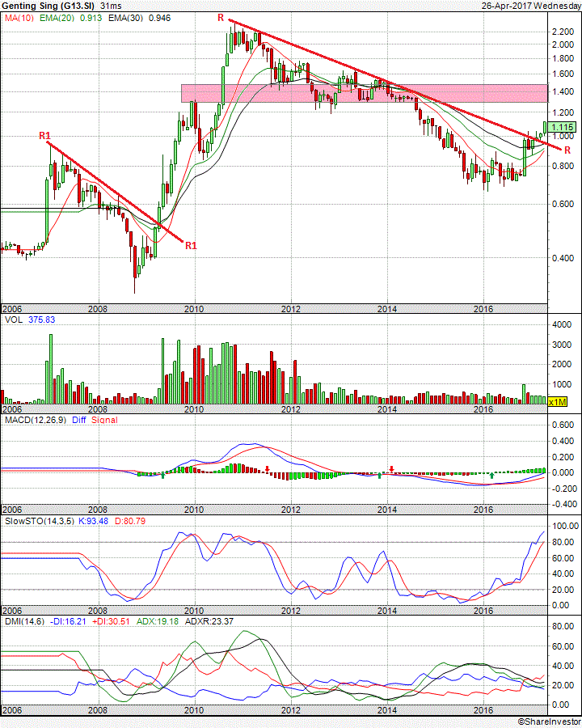Viewport: 582px width, 728px height.
Task: Click the red Signal legend label
Action: coord(104,420)
